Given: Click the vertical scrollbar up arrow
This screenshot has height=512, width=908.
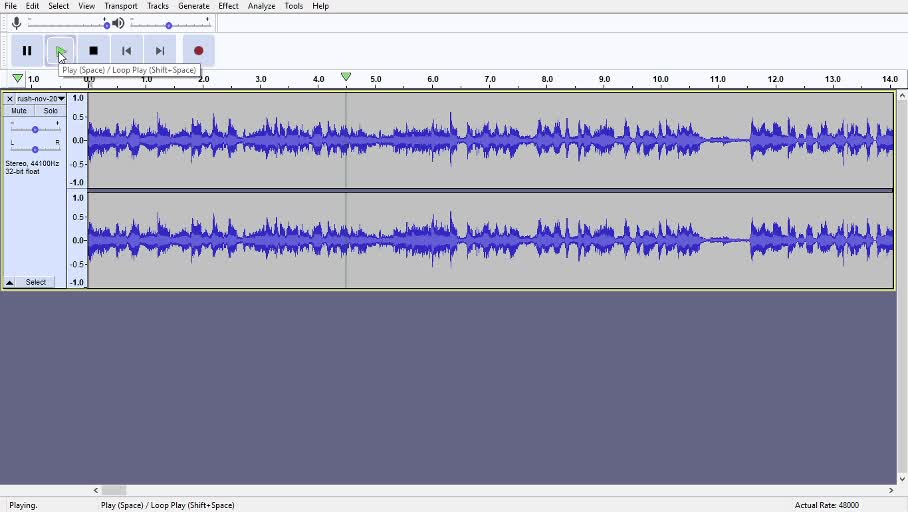Looking at the screenshot, I should pyautogui.click(x=902, y=96).
